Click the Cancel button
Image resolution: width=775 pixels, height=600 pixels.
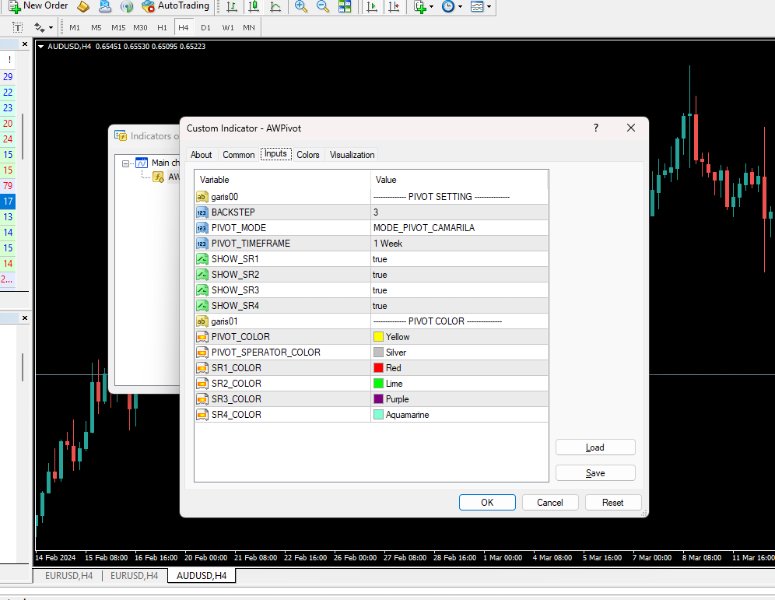(550, 502)
